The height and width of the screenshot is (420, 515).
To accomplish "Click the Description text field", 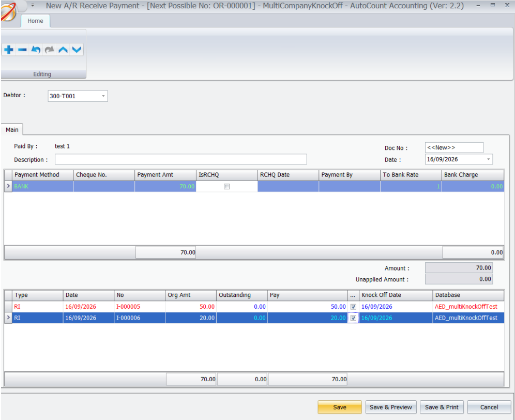I will [180, 159].
